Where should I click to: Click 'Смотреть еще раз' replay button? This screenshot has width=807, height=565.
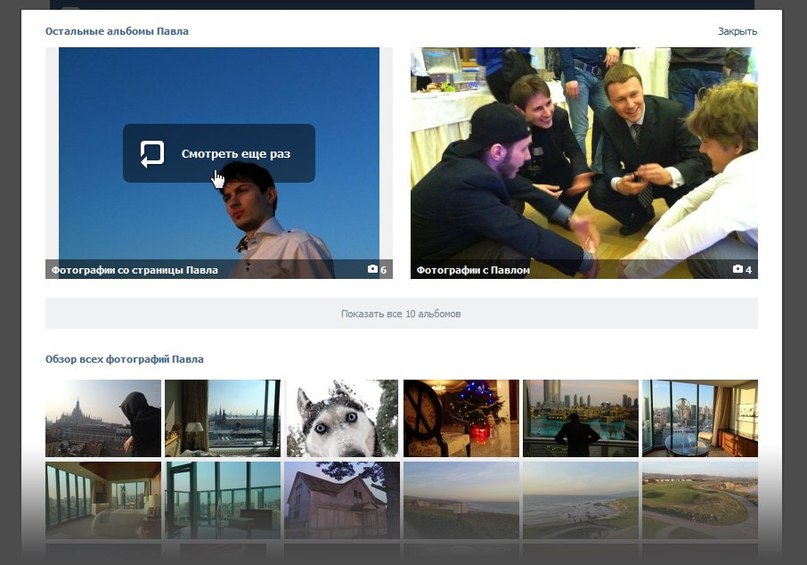219,153
